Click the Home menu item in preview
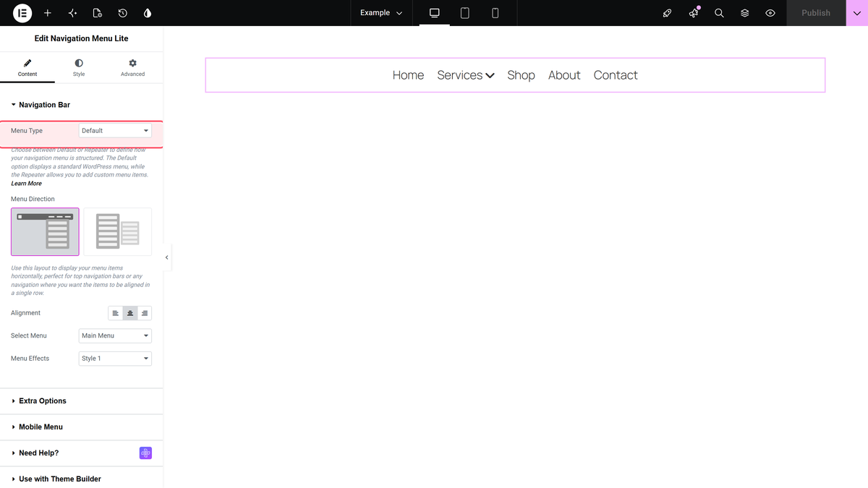Image resolution: width=868 pixels, height=488 pixels. (x=408, y=75)
